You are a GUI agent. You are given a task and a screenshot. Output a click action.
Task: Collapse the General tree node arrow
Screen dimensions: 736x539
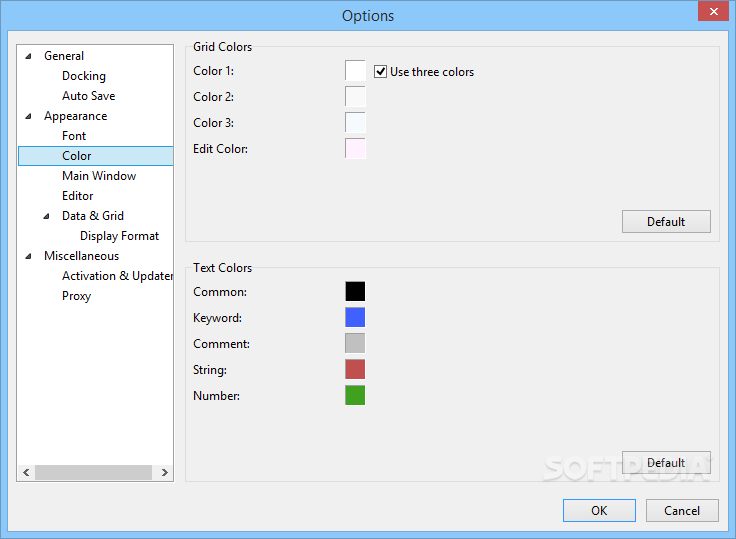point(29,56)
